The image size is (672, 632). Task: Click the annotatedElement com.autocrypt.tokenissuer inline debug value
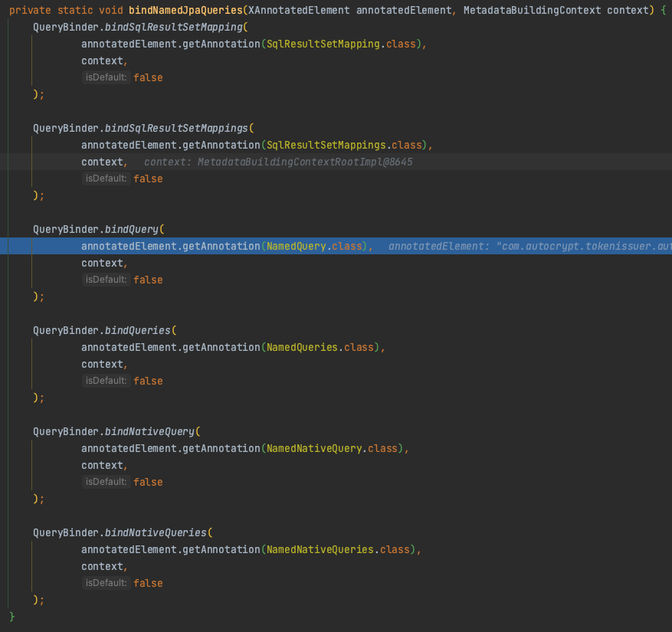pyautogui.click(x=529, y=247)
